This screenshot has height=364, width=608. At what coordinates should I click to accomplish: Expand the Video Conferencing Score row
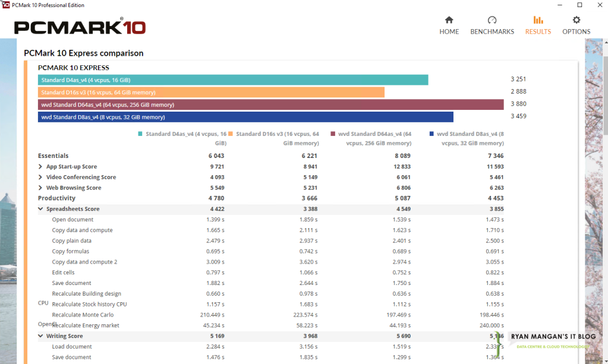40,177
